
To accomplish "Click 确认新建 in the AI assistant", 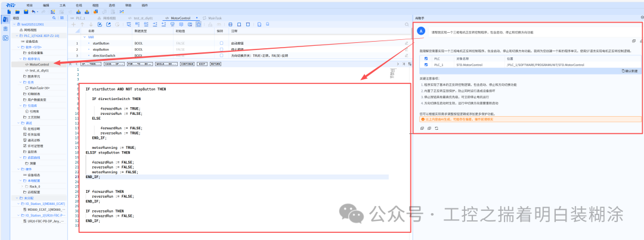I will (x=630, y=71).
